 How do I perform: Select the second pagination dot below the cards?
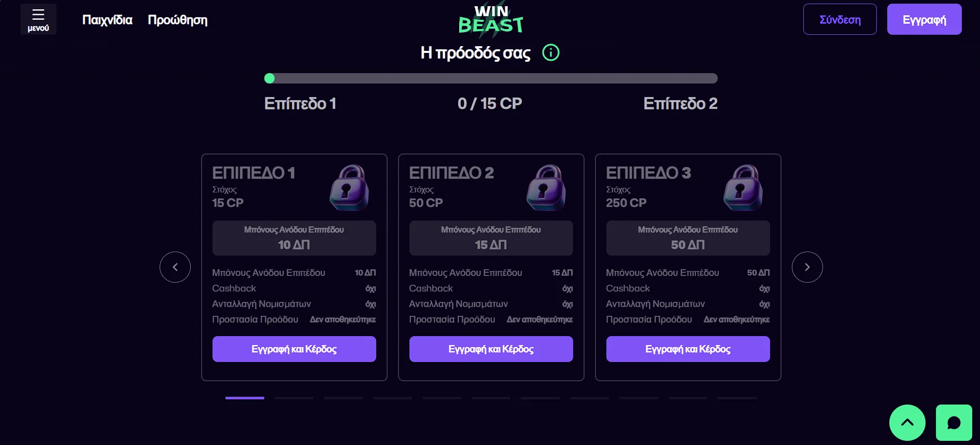coord(294,399)
